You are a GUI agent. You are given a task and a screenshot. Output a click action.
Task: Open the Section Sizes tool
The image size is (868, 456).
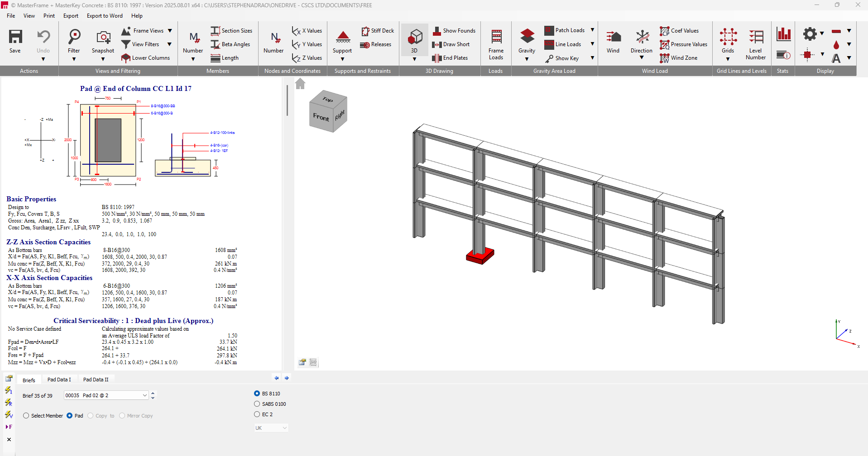click(x=232, y=31)
